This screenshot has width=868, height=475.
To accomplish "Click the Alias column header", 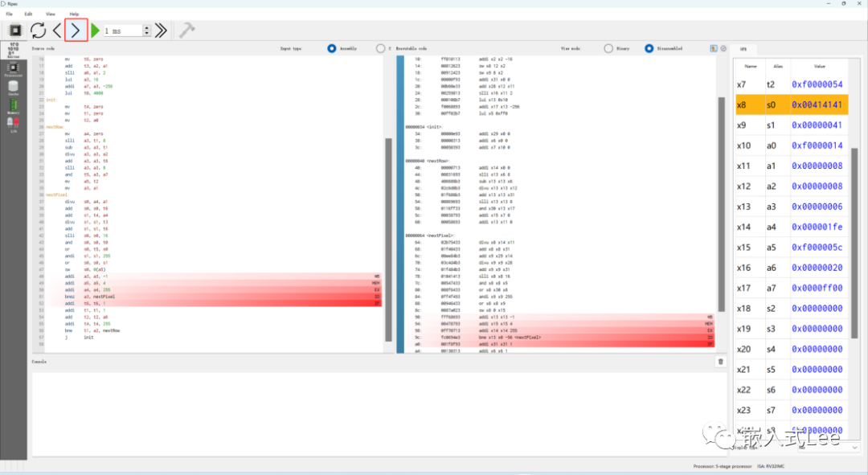I will point(778,66).
